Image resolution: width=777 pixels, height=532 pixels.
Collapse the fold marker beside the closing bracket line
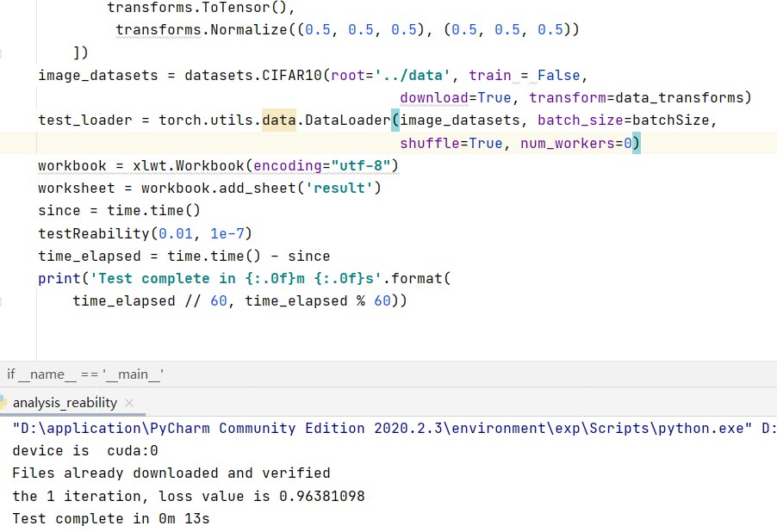tap(2, 53)
